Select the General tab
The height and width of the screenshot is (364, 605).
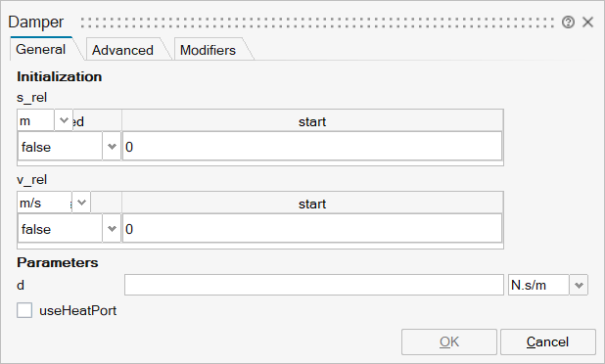pos(41,49)
